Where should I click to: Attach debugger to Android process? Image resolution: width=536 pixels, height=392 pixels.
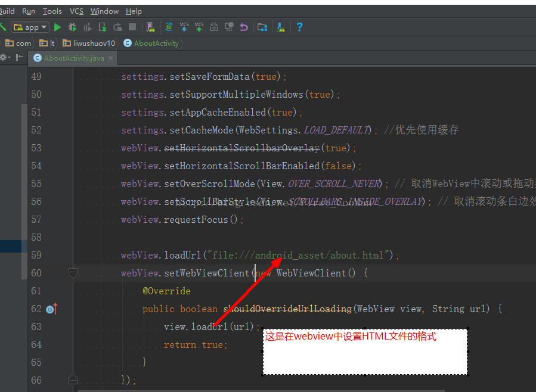tap(103, 27)
